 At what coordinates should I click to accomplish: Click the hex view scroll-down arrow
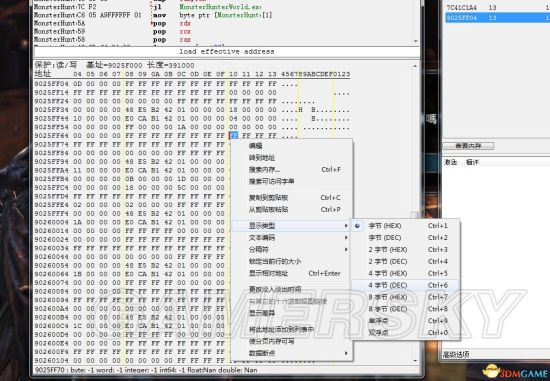[416, 361]
